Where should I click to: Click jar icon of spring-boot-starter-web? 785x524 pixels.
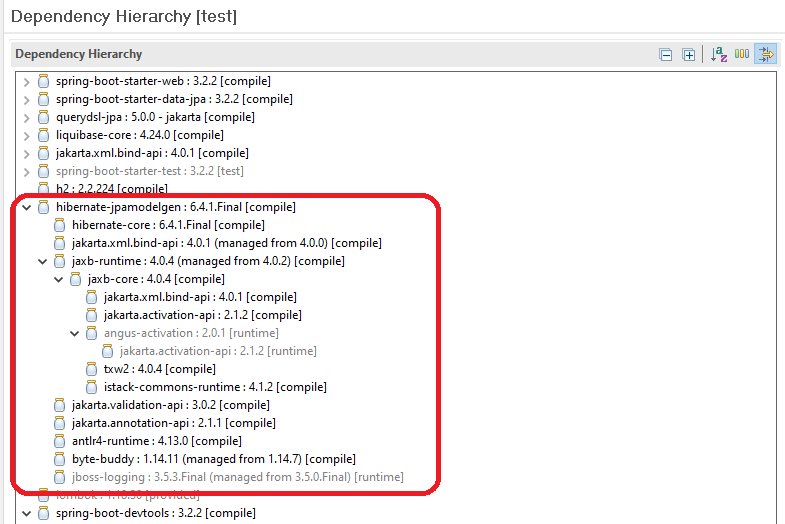44,81
